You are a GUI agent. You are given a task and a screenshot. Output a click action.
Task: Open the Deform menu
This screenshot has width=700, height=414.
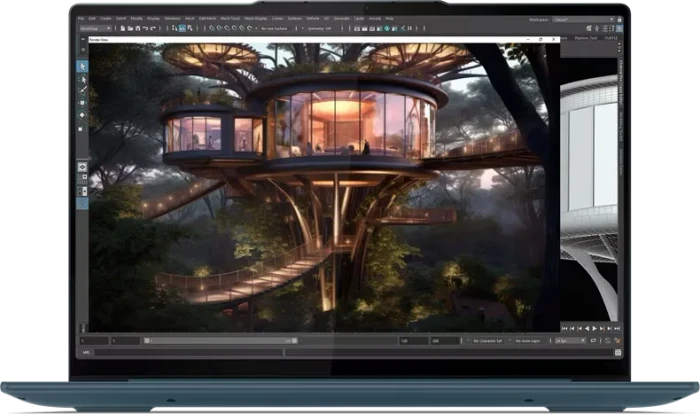[x=312, y=18]
